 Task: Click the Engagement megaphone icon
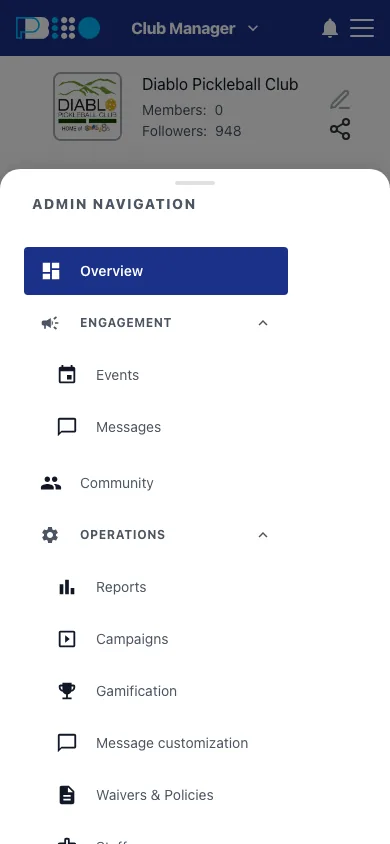point(50,323)
